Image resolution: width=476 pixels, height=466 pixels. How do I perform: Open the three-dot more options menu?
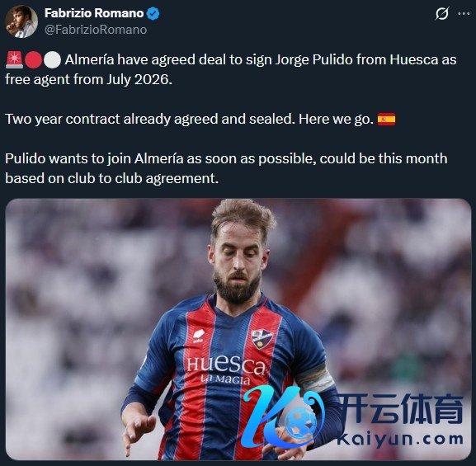point(464,14)
